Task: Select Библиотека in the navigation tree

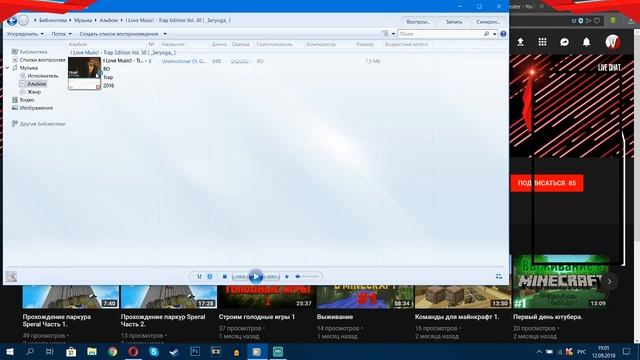Action: pos(30,52)
